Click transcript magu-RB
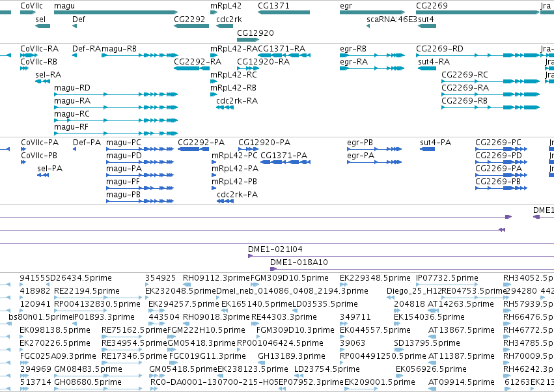 tap(119, 49)
